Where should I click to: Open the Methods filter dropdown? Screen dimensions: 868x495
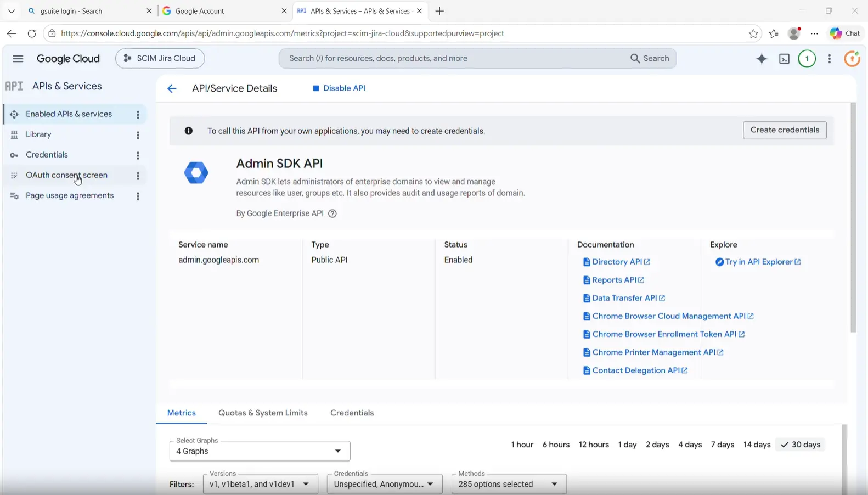(x=509, y=484)
